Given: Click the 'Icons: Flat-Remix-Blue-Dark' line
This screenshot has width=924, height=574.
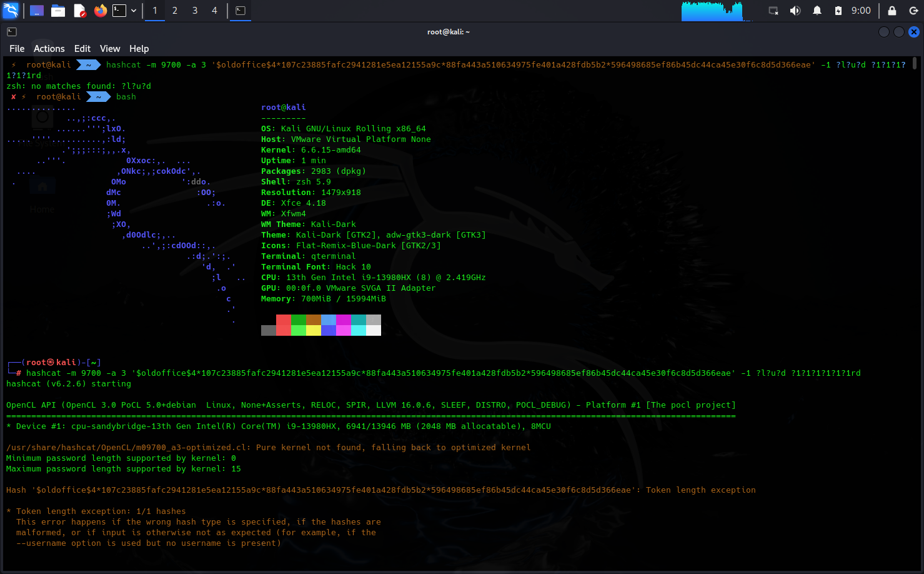Looking at the screenshot, I should click(x=351, y=246).
